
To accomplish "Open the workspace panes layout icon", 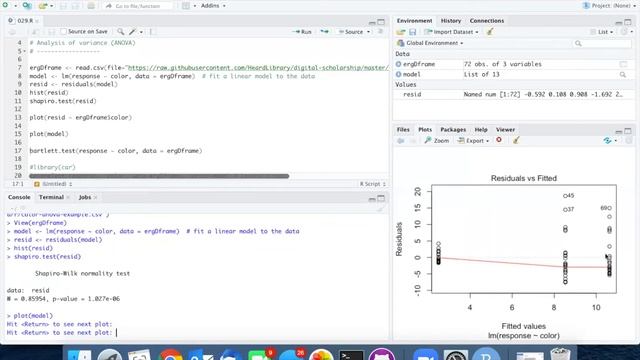I will point(186,6).
